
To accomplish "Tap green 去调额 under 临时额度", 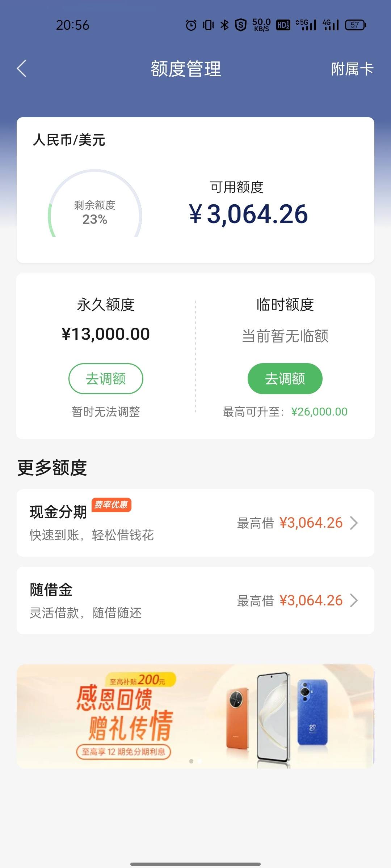I will coord(285,379).
